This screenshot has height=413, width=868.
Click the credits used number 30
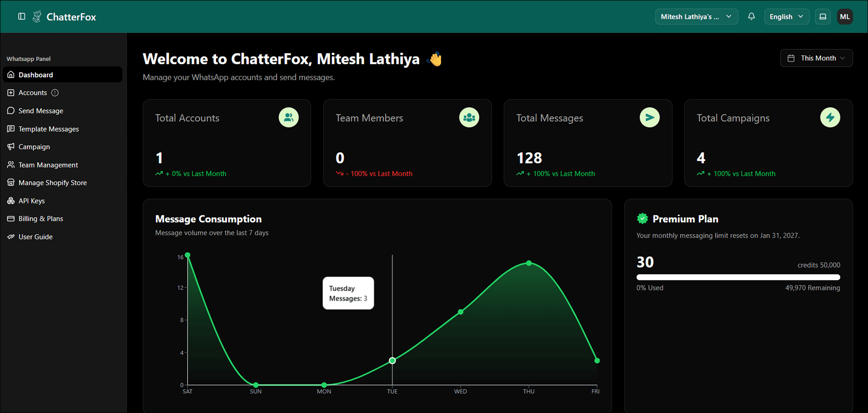[645, 262]
